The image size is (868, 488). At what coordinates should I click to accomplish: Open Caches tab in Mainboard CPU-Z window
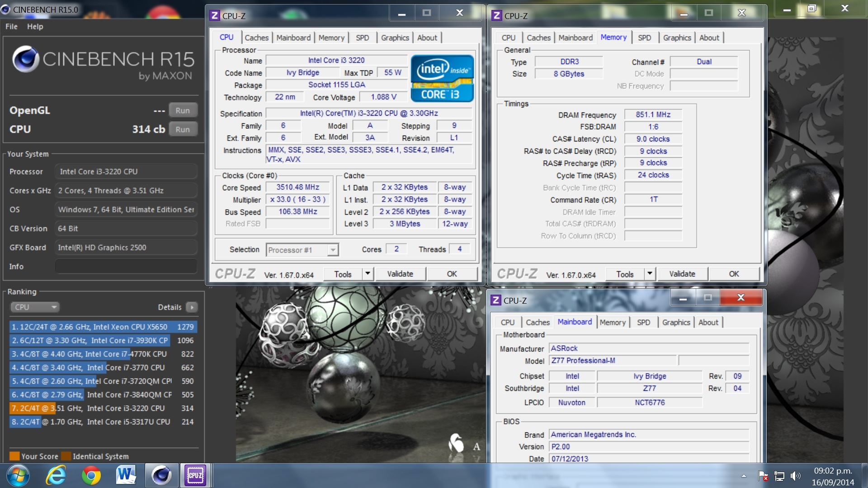click(538, 323)
